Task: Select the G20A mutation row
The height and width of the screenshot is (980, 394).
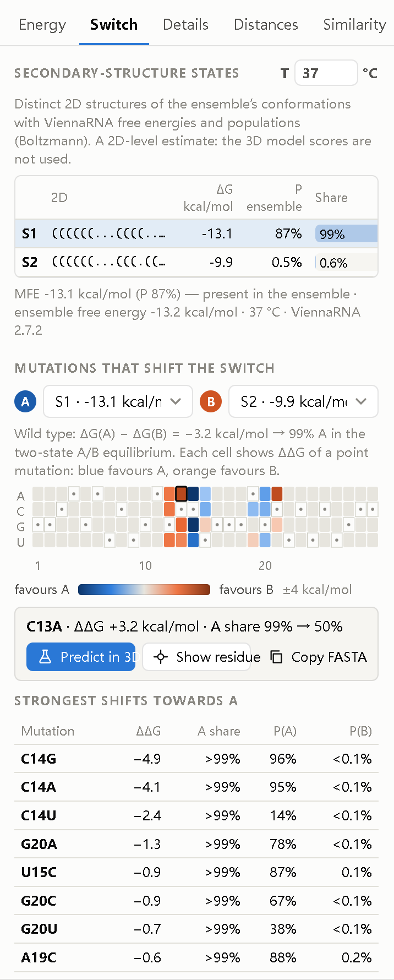Action: (196, 844)
